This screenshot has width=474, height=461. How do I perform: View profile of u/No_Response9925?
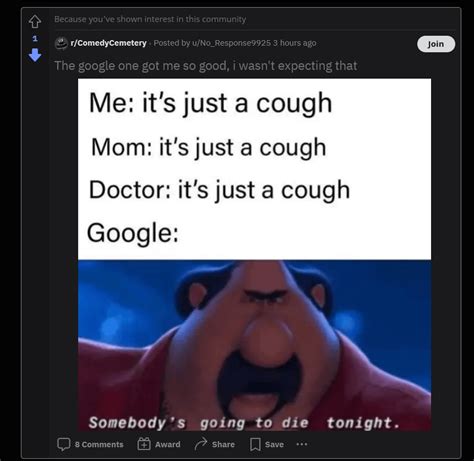point(230,43)
